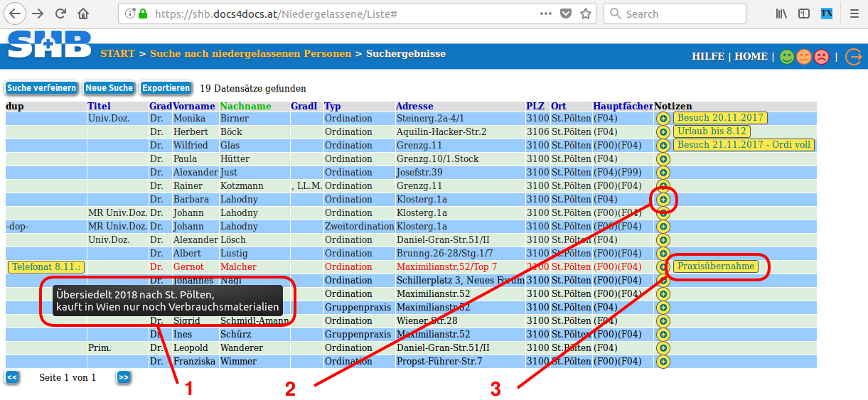Click the 'Exportieren' button
Viewport: 868px width, 400px height.
(x=166, y=88)
